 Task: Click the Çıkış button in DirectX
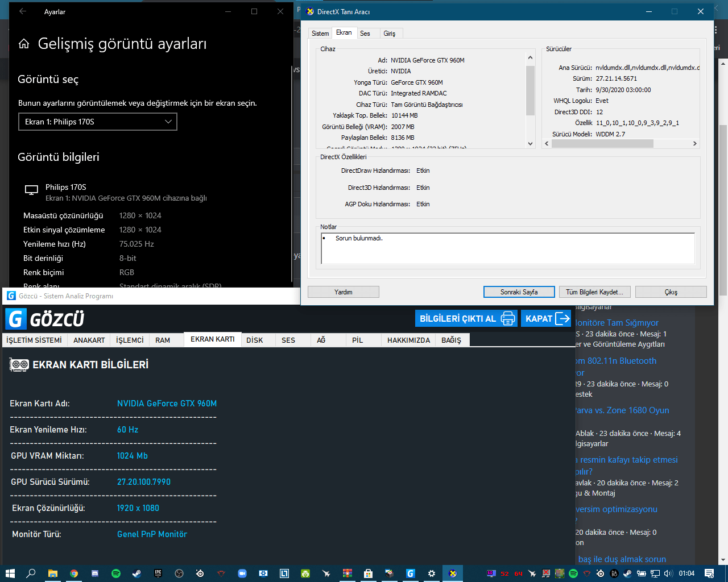pos(671,292)
